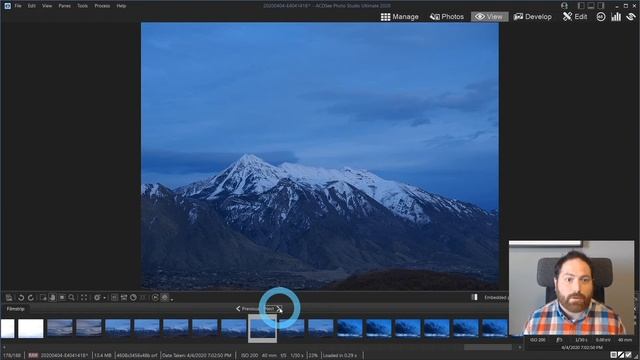Image resolution: width=640 pixels, height=360 pixels.
Task: Open the Process menu
Action: pyautogui.click(x=102, y=6)
